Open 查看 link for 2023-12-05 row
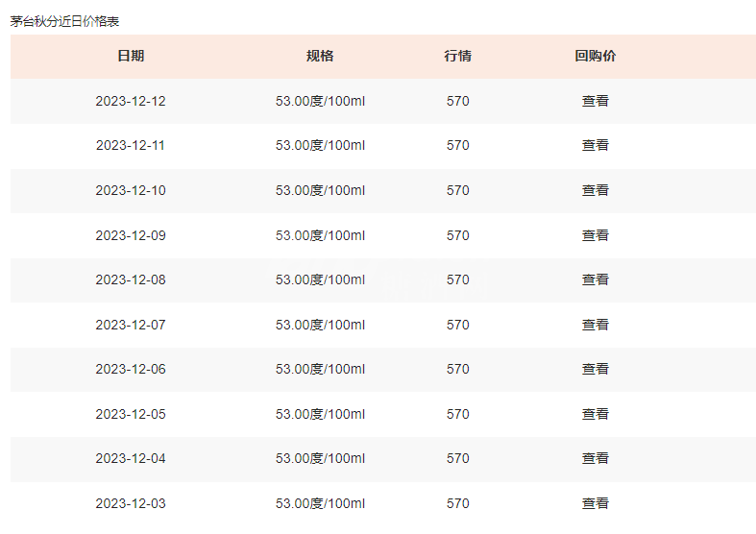The image size is (756, 534). pos(595,415)
